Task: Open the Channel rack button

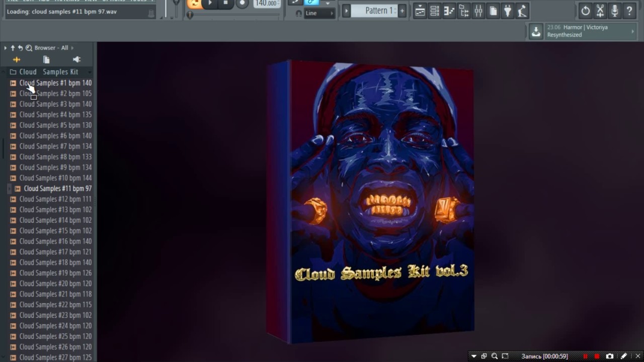Action: coord(435,11)
